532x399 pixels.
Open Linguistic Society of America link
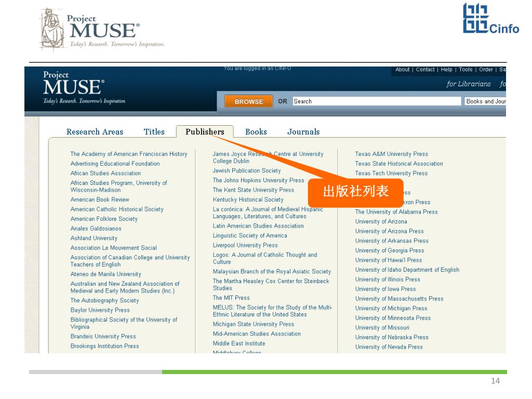[x=250, y=235]
